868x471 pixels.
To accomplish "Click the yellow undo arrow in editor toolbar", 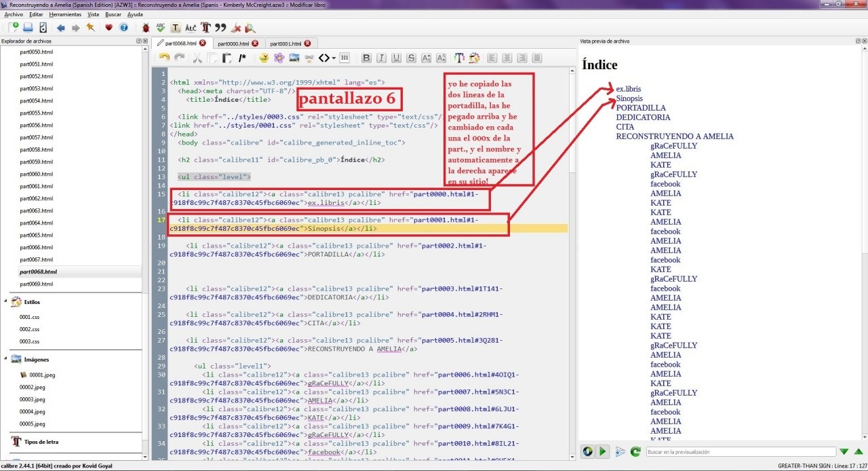I will tap(165, 58).
